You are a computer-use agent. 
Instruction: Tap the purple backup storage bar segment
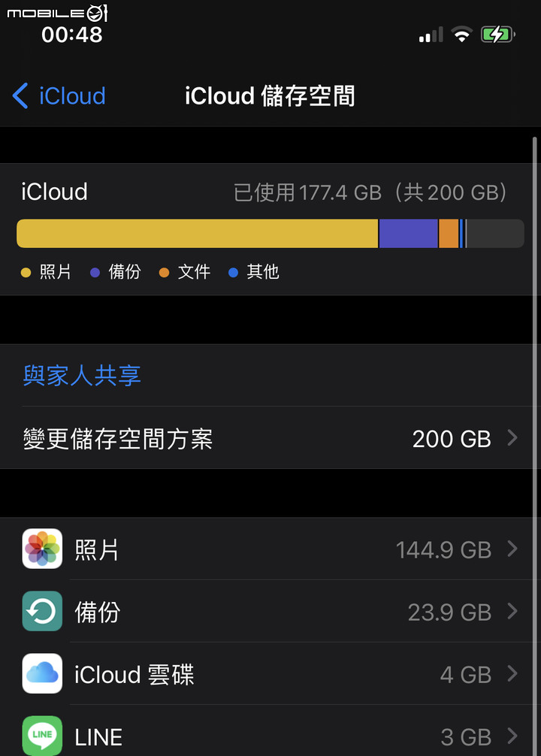(409, 234)
